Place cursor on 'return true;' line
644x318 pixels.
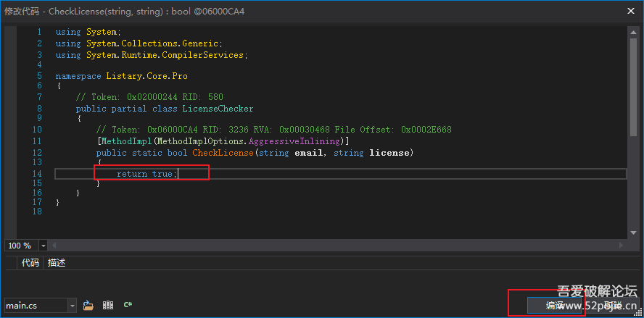point(145,174)
